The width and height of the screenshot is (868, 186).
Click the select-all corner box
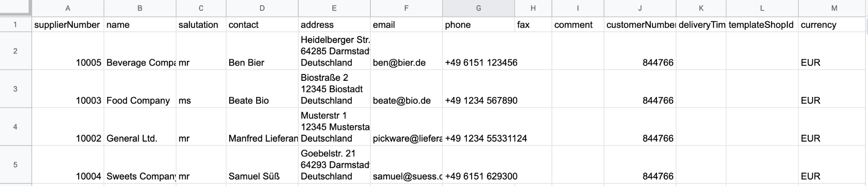click(16, 7)
